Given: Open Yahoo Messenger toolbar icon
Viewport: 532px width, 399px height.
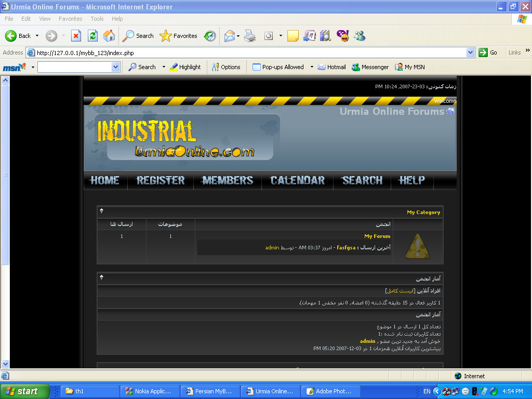Looking at the screenshot, I should (343, 36).
